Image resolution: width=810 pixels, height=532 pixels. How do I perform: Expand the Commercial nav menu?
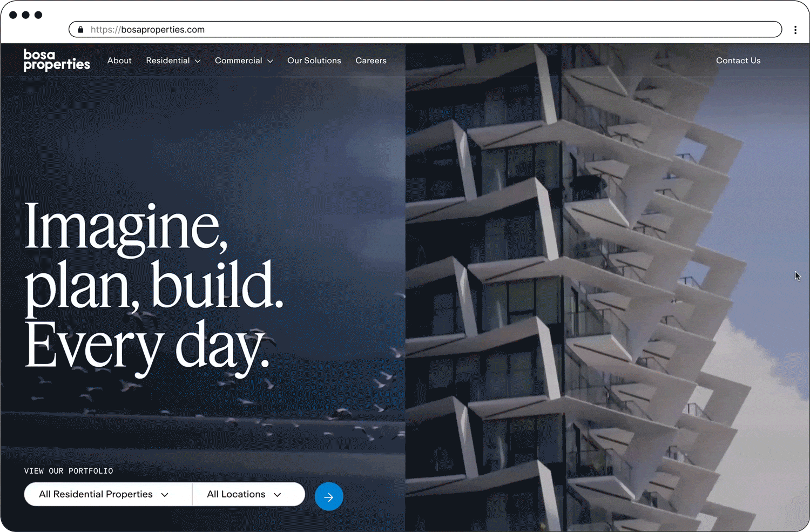(244, 60)
